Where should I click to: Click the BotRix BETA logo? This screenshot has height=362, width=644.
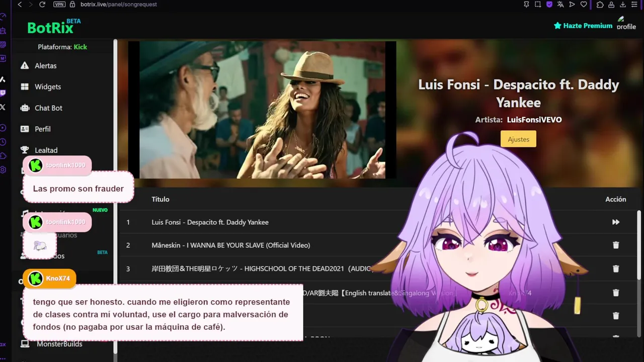(54, 26)
